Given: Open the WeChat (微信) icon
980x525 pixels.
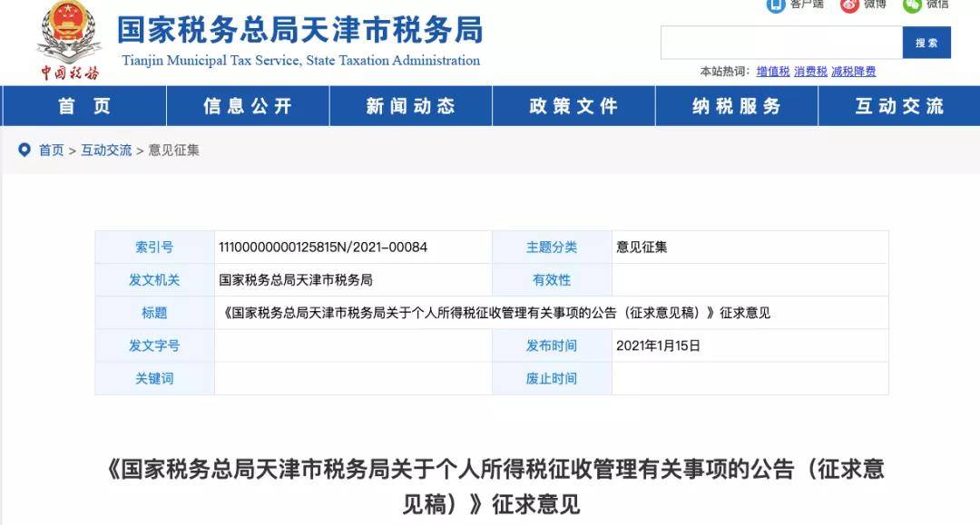Looking at the screenshot, I should [912, 5].
